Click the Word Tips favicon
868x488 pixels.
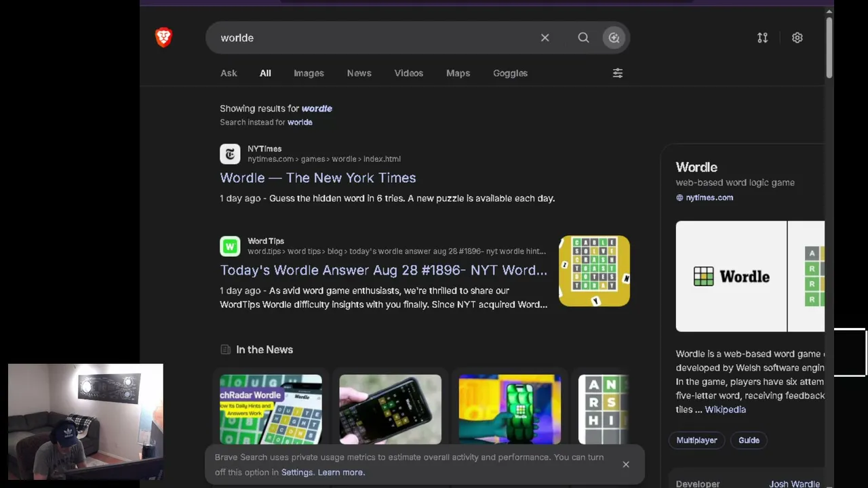(x=230, y=246)
